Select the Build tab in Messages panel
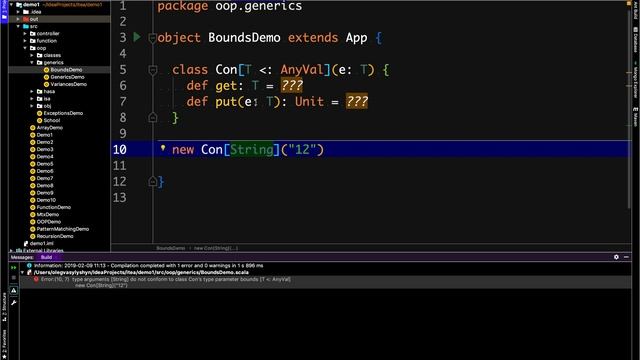Screen dimensions: 640x360 pyautogui.click(x=46, y=257)
